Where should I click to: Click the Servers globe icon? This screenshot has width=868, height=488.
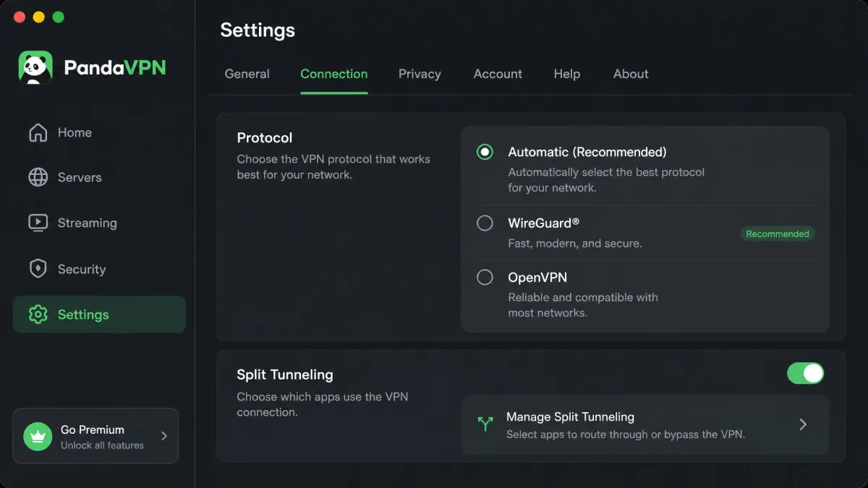coord(38,177)
